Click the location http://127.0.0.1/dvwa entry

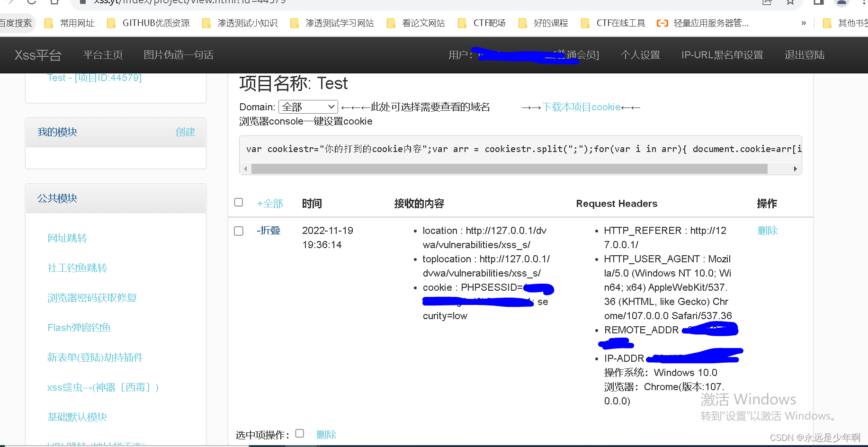[484, 238]
